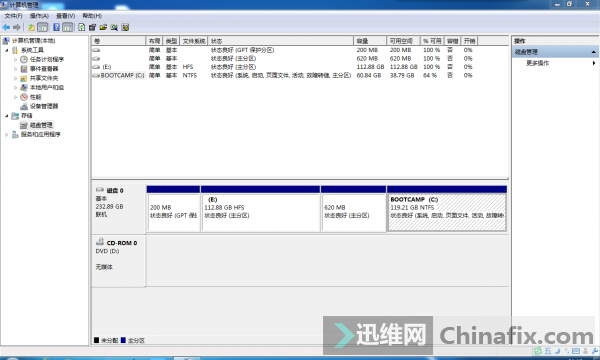Sort by the 卷 column header
Viewport: 600px width, 360px height.
[x=119, y=41]
